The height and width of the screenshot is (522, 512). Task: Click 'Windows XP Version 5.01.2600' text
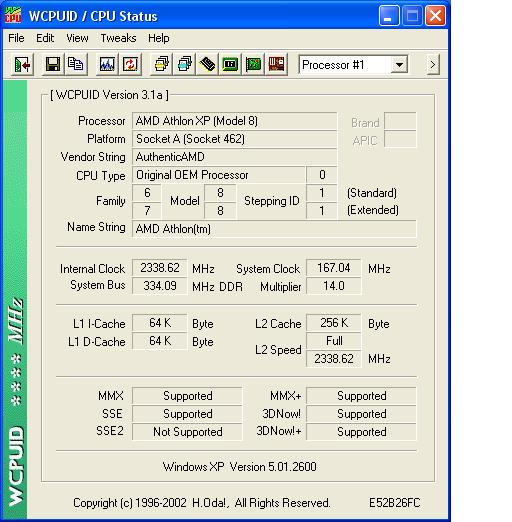coord(239,467)
